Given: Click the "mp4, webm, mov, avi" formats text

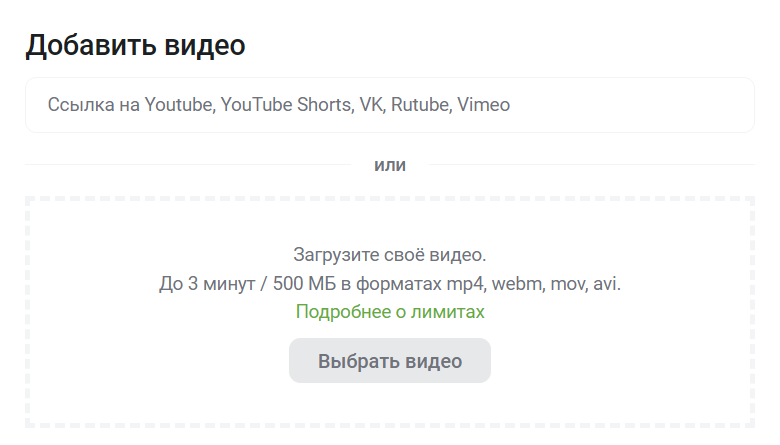Looking at the screenshot, I should [532, 284].
